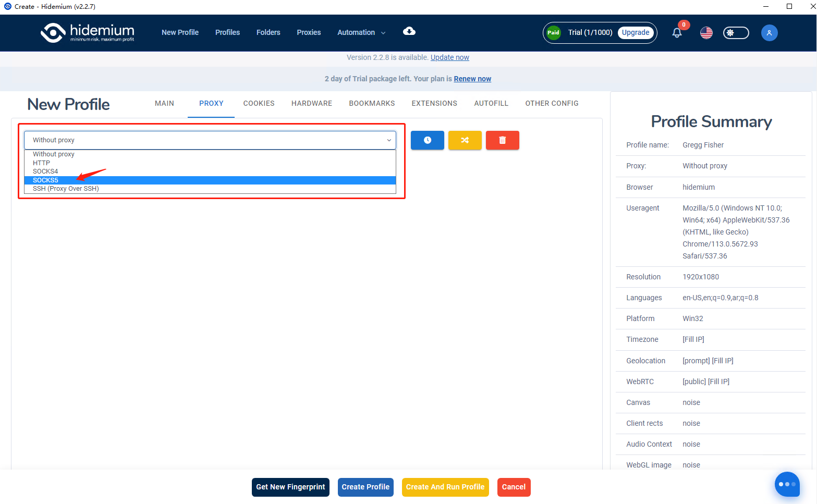Click the yellow shuffle proxy button

[465, 140]
